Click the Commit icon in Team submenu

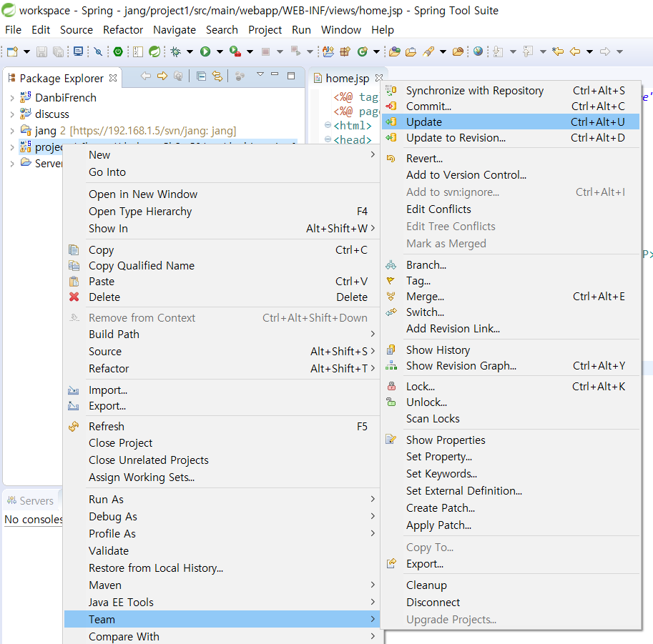[391, 106]
